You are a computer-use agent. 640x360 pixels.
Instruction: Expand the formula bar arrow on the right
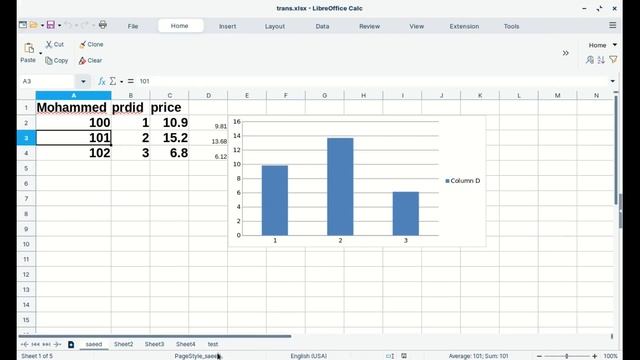613,81
